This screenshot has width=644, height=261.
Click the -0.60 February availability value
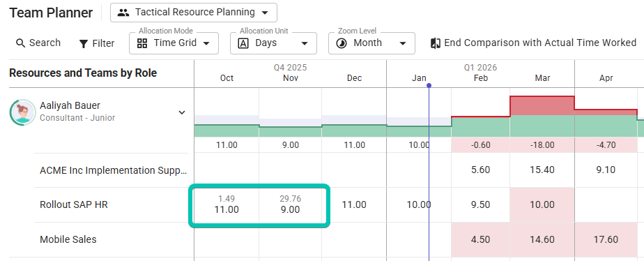pos(480,145)
